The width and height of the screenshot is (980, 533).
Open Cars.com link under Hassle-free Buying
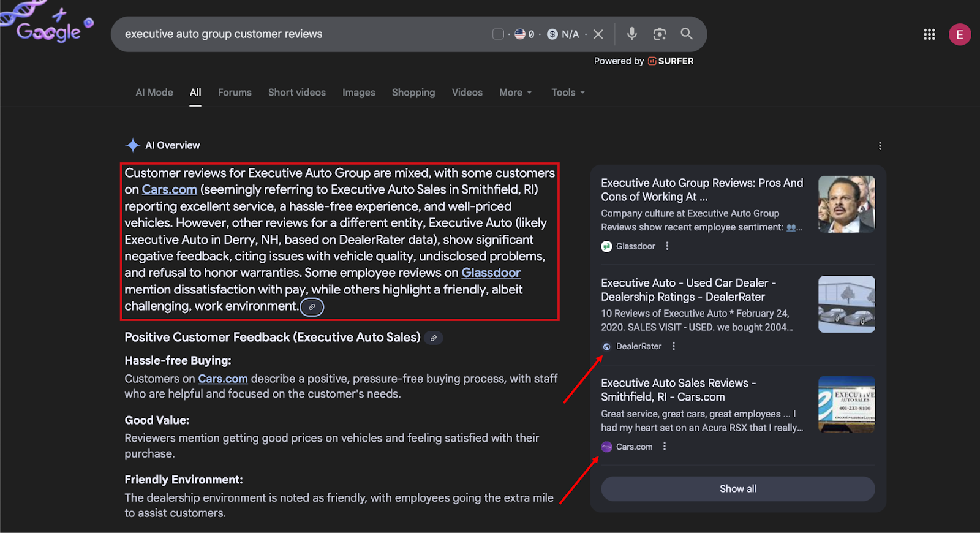click(x=223, y=379)
